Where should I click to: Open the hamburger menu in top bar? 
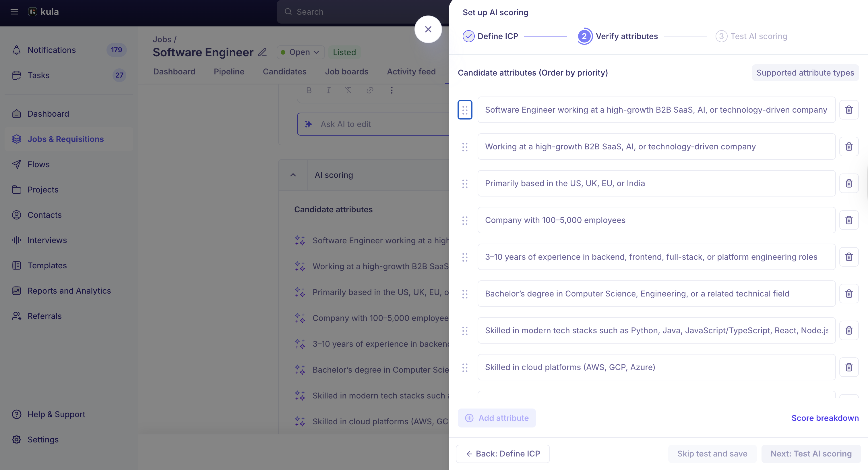point(14,12)
